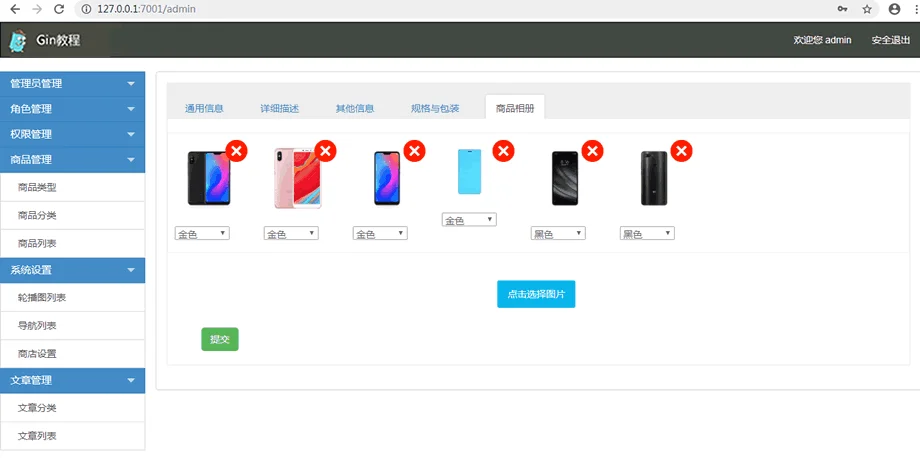Open color dropdown under pink phone
The width and height of the screenshot is (920, 458).
[292, 233]
